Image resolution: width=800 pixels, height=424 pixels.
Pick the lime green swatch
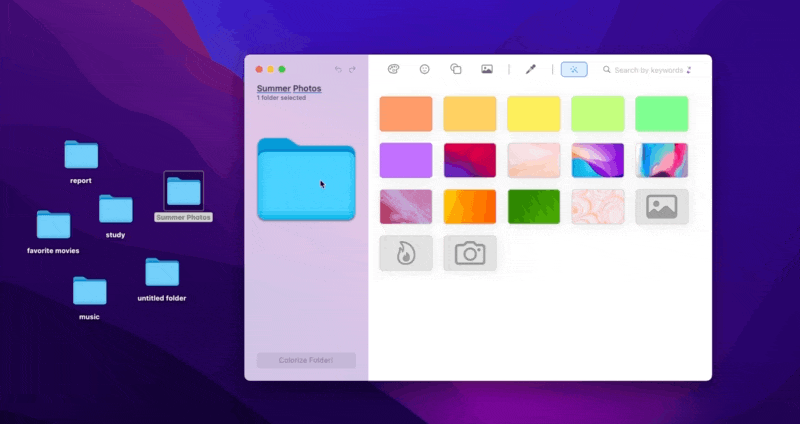(597, 114)
